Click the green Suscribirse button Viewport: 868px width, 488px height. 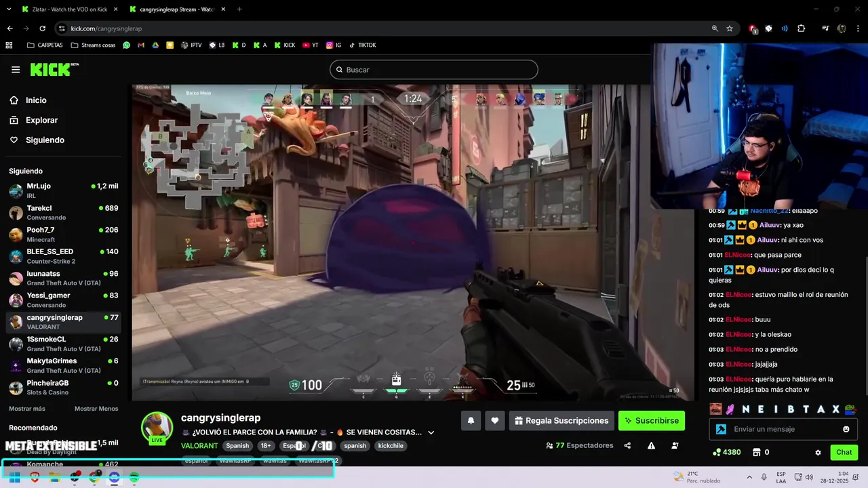tap(652, 421)
